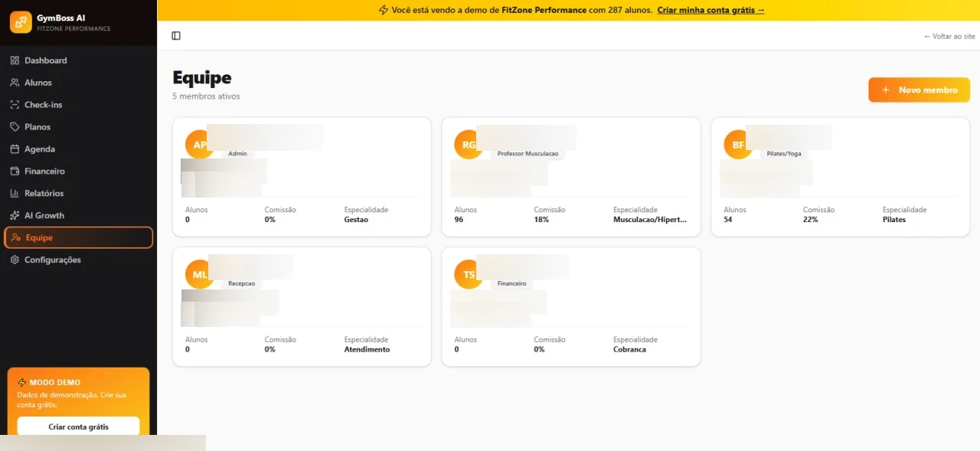Click the 5 membros ativos subtitle

206,96
